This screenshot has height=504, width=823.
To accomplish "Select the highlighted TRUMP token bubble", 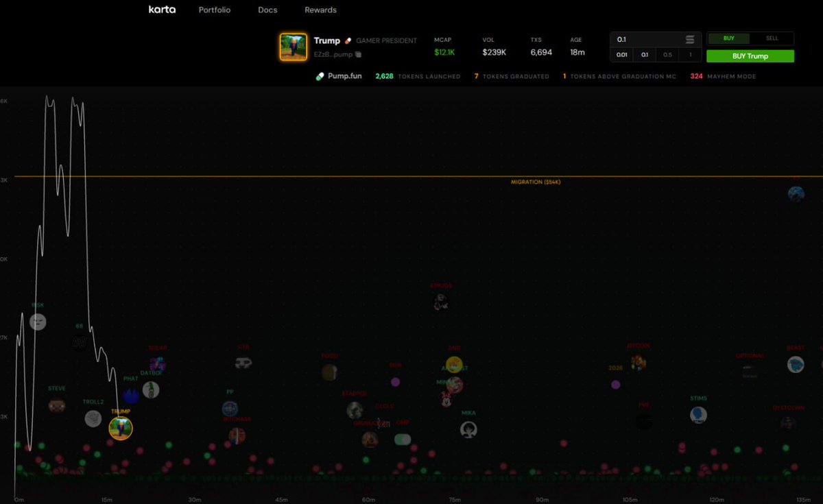I will tap(121, 428).
